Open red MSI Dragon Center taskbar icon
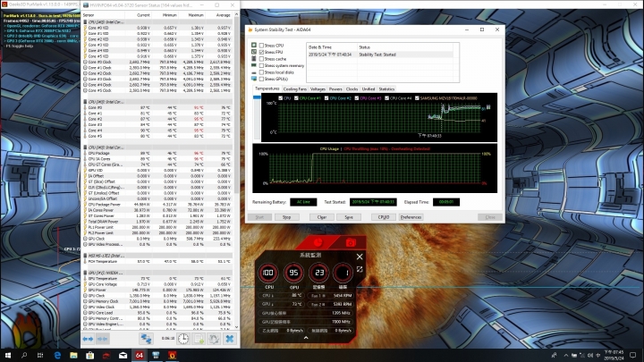 click(106, 356)
